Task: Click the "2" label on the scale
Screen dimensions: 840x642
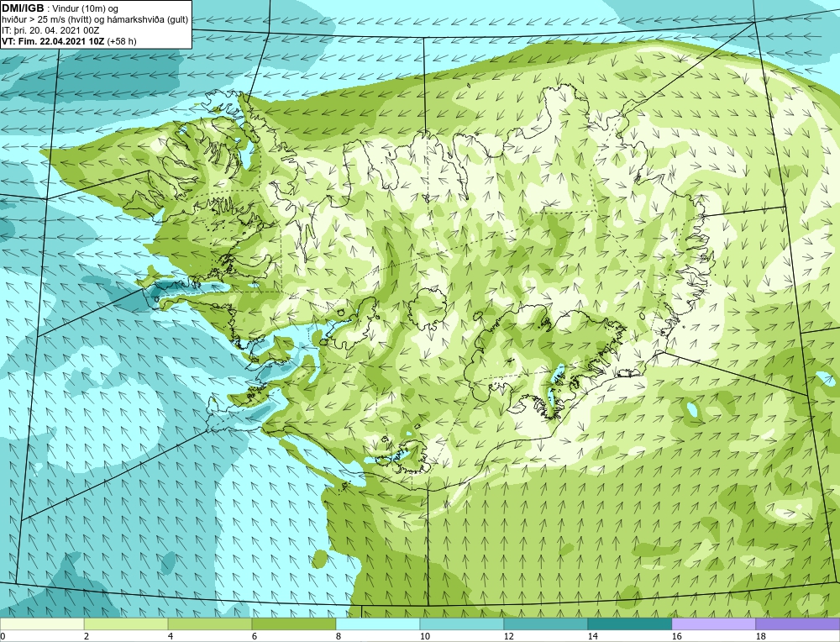Action: pos(87,636)
